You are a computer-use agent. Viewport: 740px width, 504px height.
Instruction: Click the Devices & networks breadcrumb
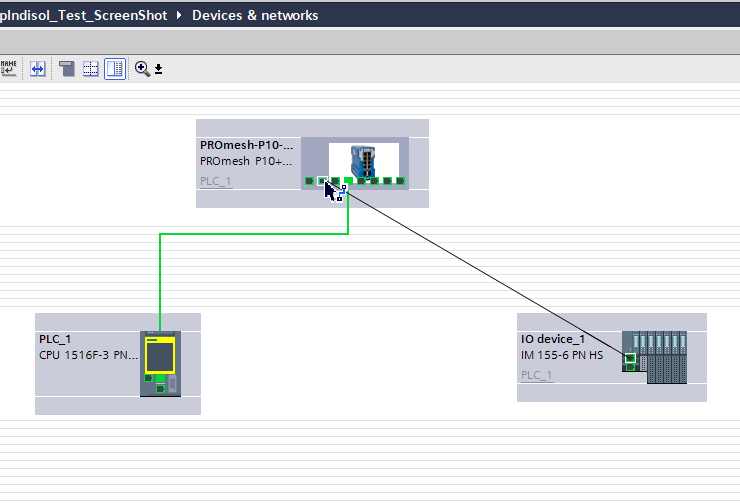click(255, 15)
